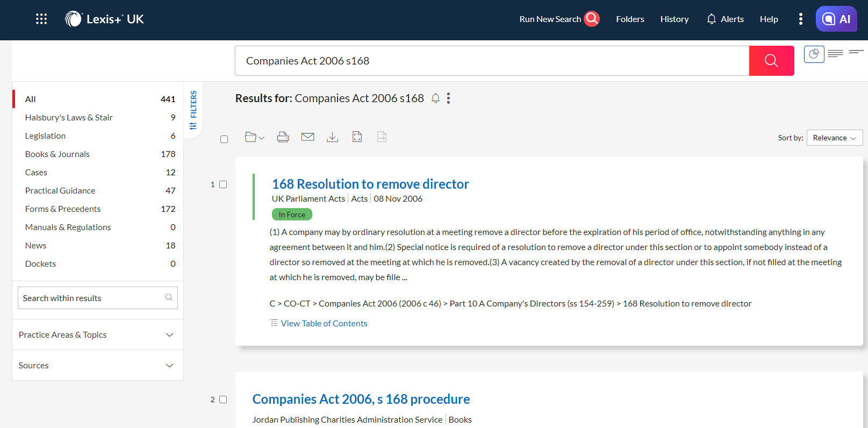
Task: Open 168 Resolution to remove director
Action: pos(370,184)
